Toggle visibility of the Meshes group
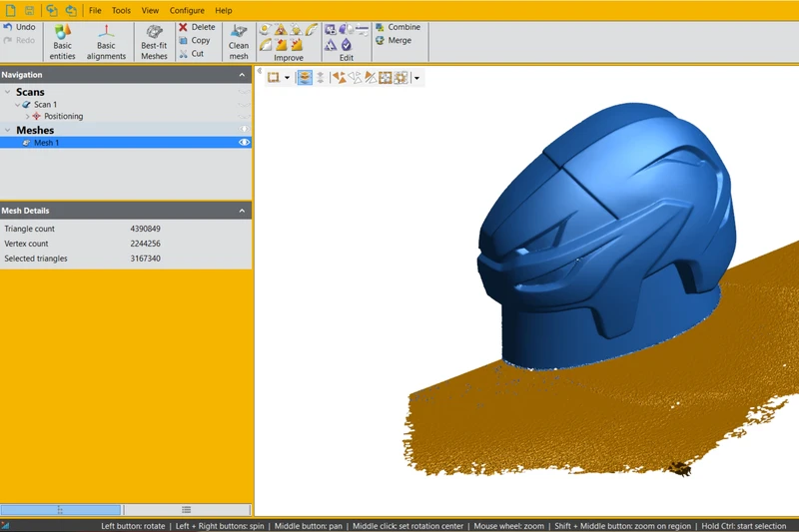Screen dimensions: 799x532 point(244,130)
